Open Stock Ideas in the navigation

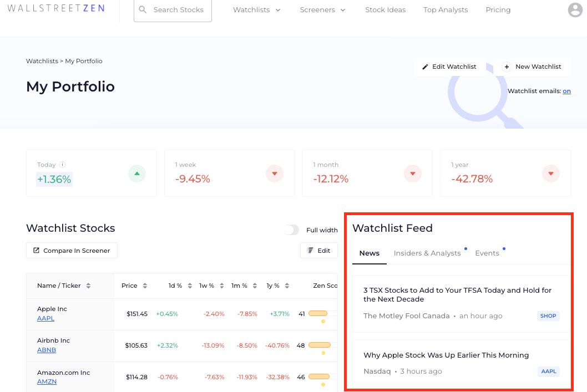tap(385, 10)
